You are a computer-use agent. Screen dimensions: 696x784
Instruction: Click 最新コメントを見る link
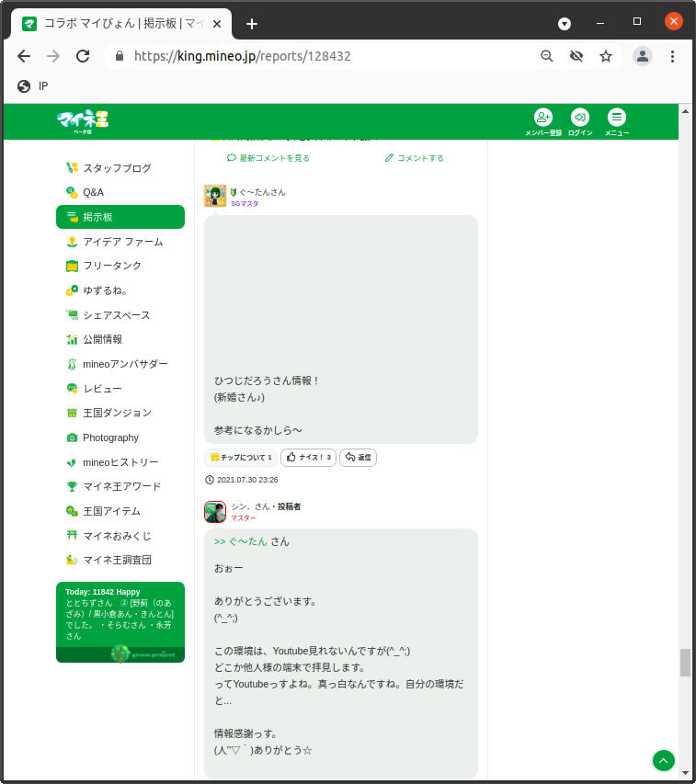tap(268, 158)
